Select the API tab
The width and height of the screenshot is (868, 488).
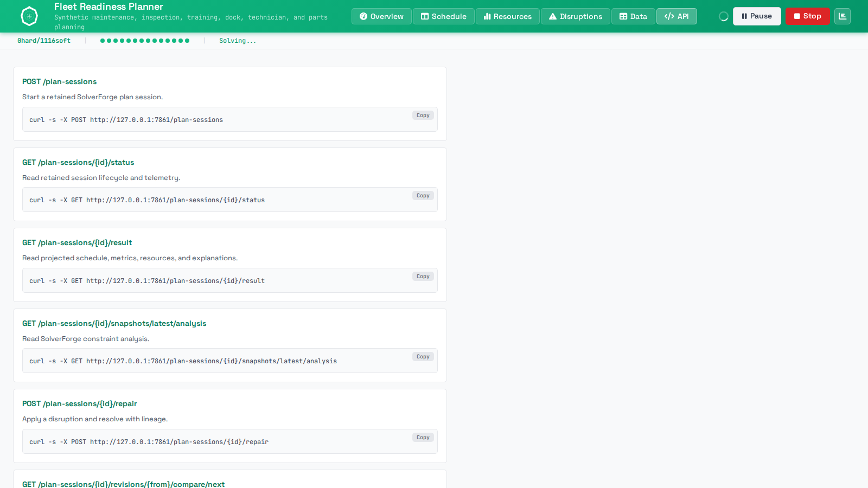(676, 16)
